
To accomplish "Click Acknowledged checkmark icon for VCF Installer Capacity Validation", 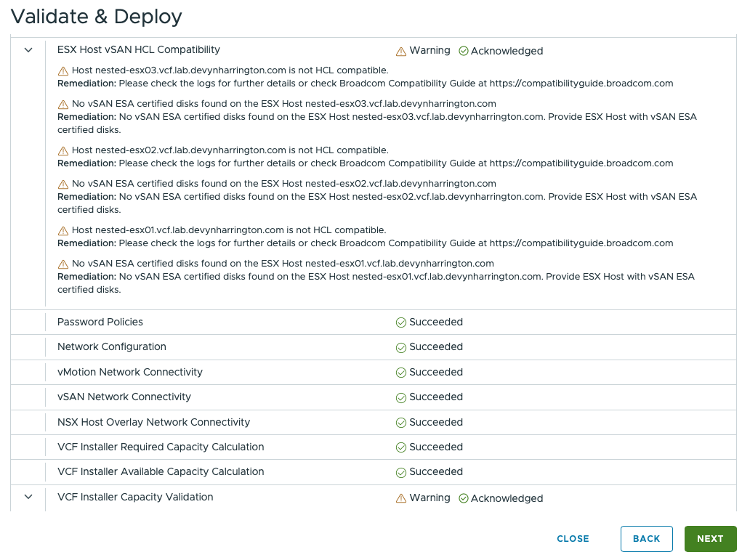I will click(464, 498).
